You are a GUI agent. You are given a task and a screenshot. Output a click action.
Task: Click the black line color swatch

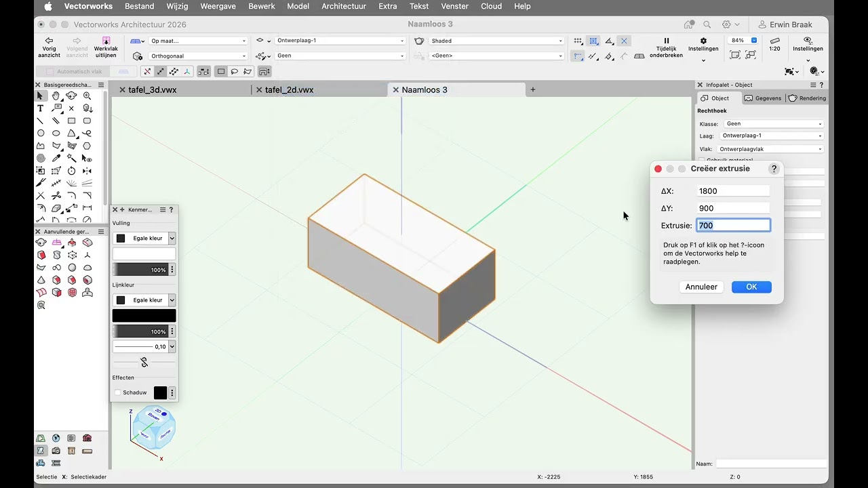click(144, 315)
